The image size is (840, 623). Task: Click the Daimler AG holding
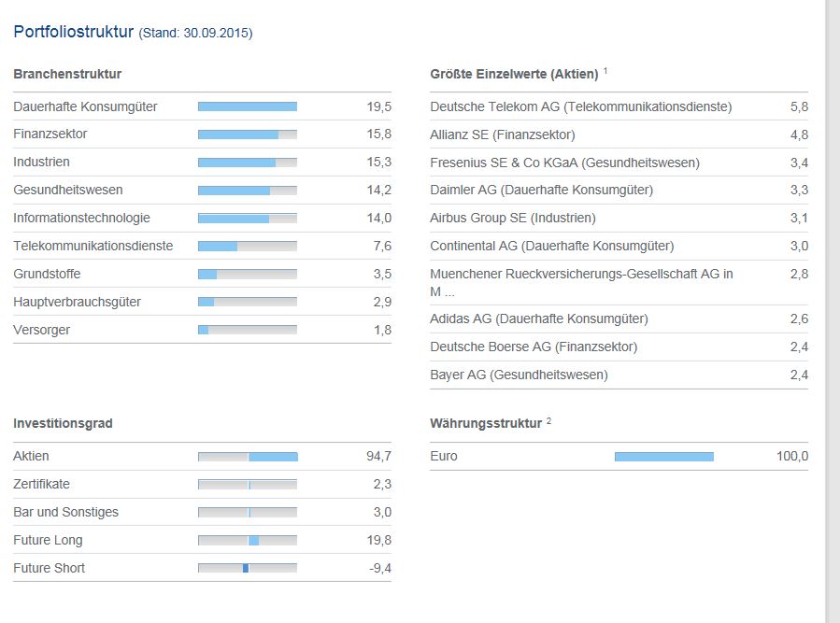541,191
